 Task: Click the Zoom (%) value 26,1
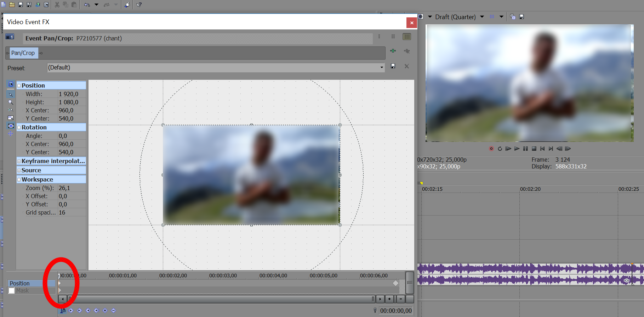72,188
